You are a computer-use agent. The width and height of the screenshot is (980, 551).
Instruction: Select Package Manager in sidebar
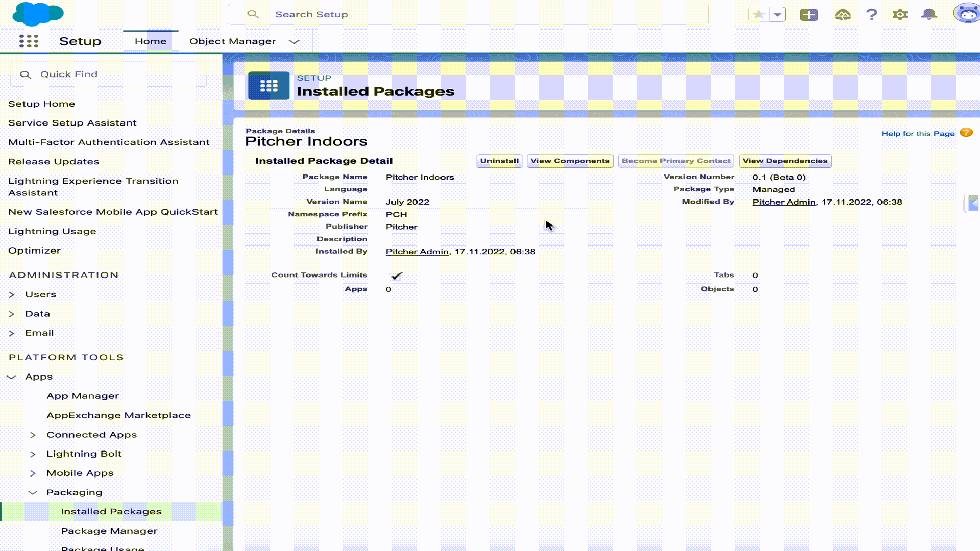click(109, 531)
